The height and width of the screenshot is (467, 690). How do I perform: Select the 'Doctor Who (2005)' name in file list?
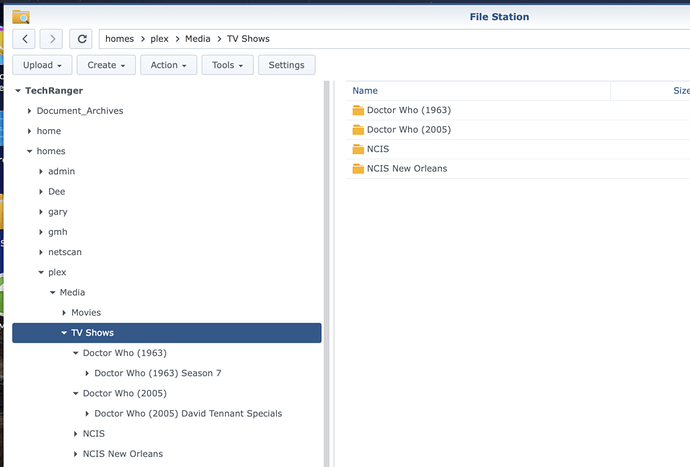[409, 129]
